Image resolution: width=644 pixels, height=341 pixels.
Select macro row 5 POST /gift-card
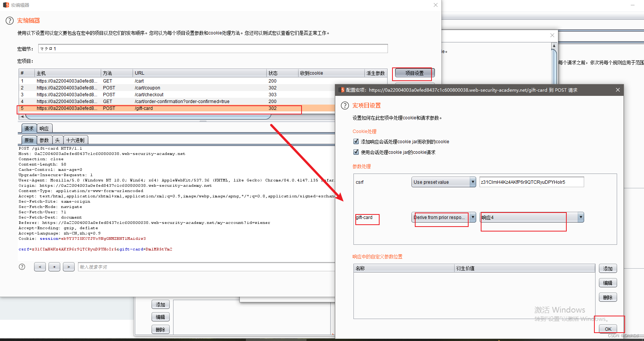(x=177, y=108)
